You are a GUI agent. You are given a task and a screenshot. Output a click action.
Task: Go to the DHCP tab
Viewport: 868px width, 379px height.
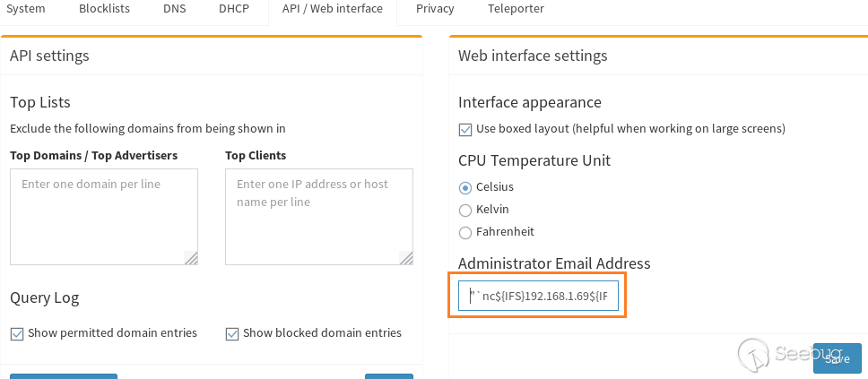coord(234,9)
